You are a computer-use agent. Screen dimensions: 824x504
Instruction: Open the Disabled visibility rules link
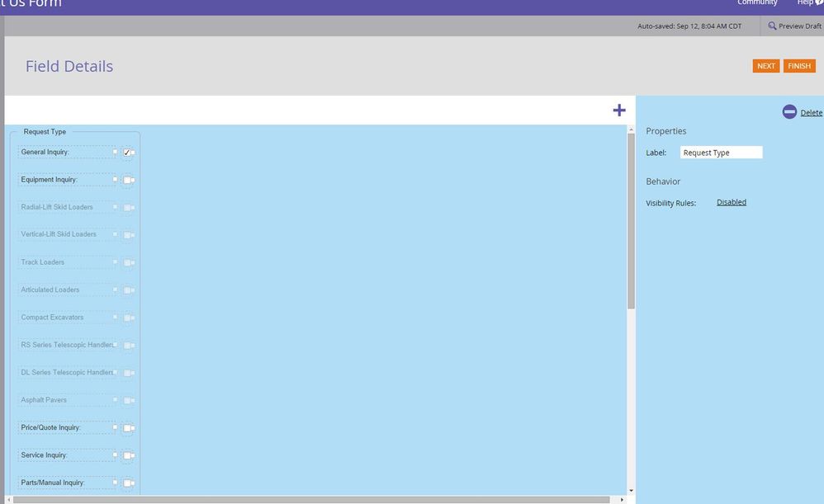pos(731,202)
